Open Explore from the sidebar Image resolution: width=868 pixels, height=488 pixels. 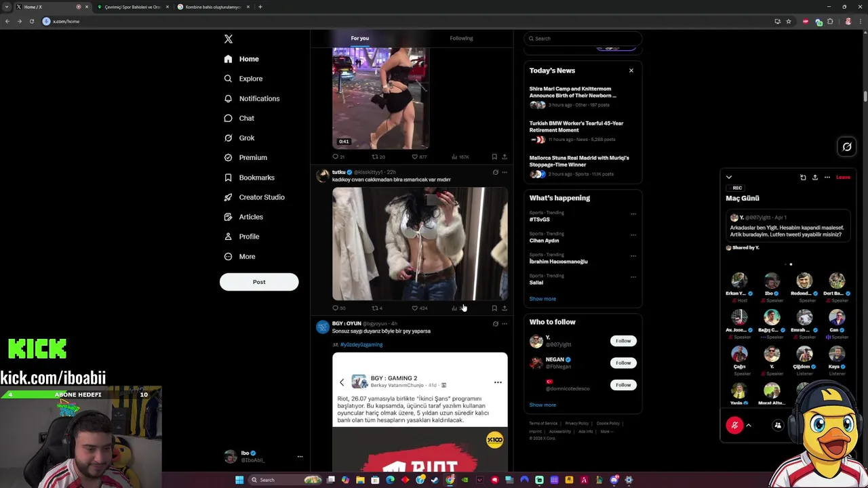pyautogui.click(x=243, y=79)
